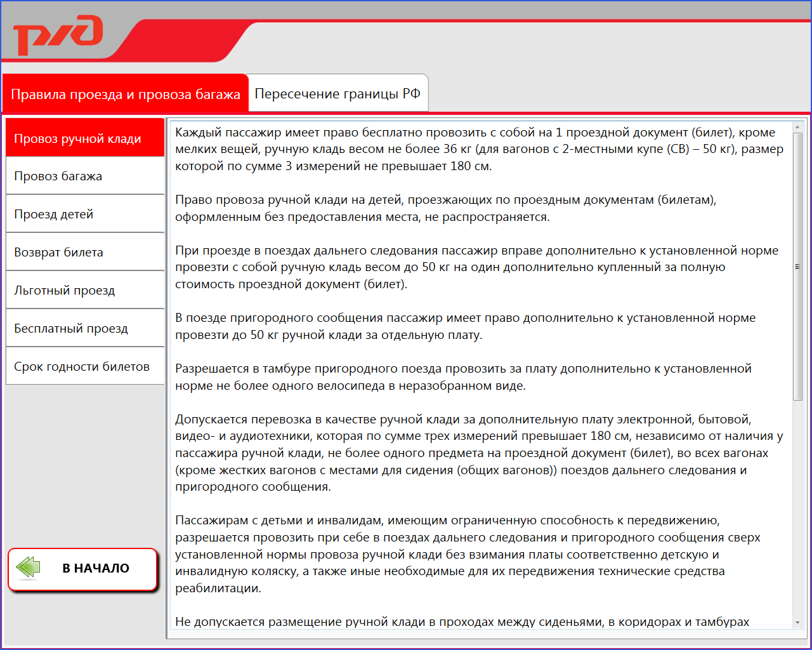
Task: Click the scrollbar down arrow
Action: 797,623
